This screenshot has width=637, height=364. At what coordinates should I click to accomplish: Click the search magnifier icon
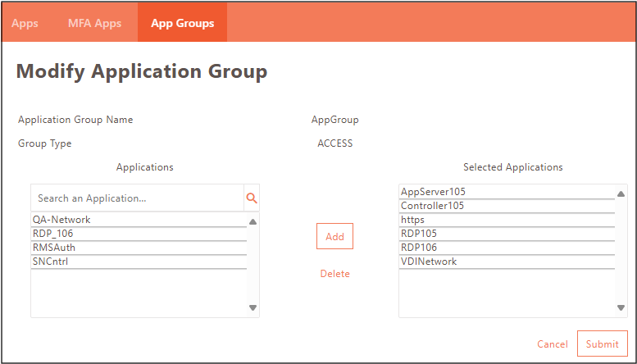(x=252, y=198)
